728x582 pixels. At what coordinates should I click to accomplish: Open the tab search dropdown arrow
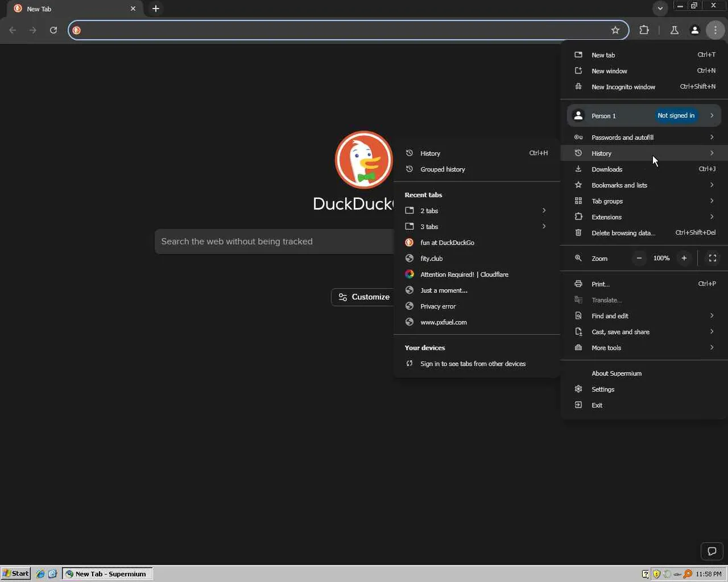[x=660, y=9]
